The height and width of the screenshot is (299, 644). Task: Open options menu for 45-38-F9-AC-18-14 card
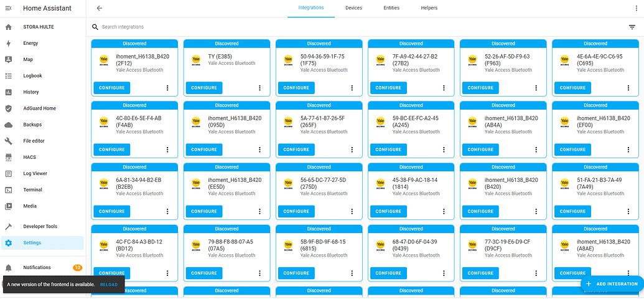point(444,211)
